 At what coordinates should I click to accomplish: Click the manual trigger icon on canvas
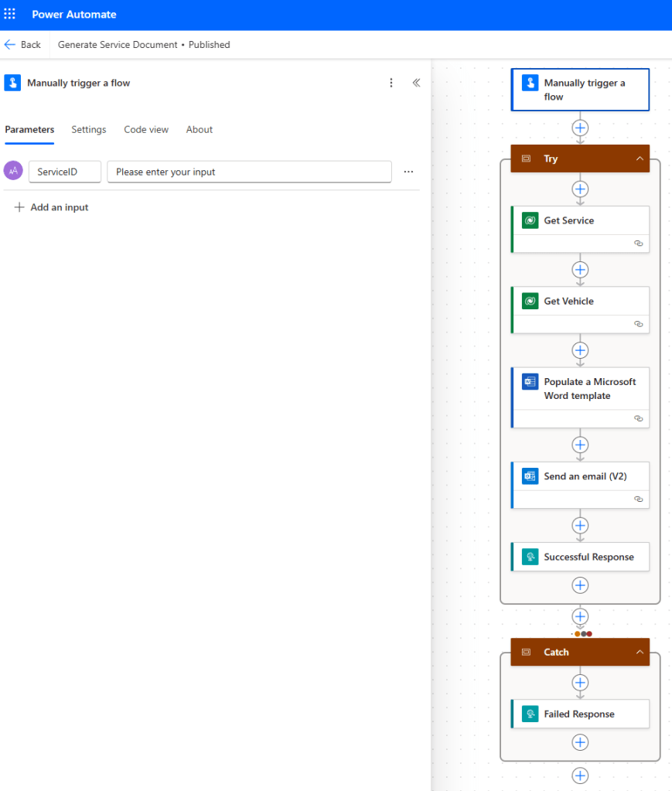[x=530, y=83]
